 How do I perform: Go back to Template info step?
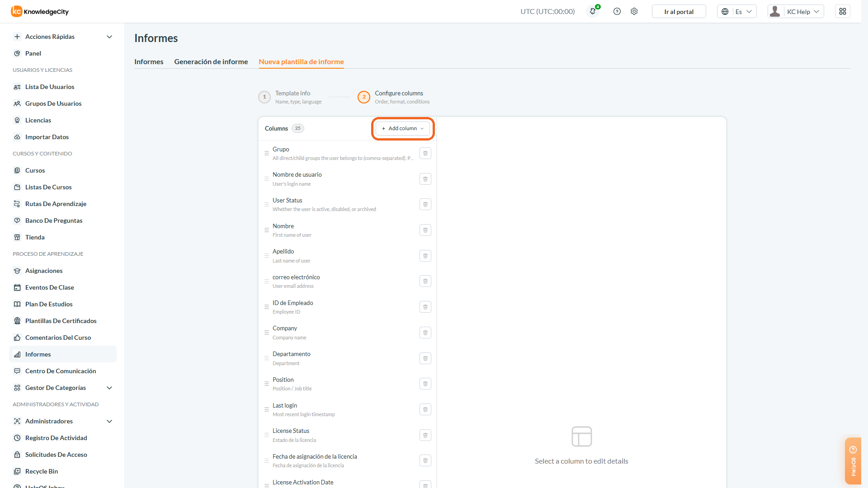click(x=290, y=97)
